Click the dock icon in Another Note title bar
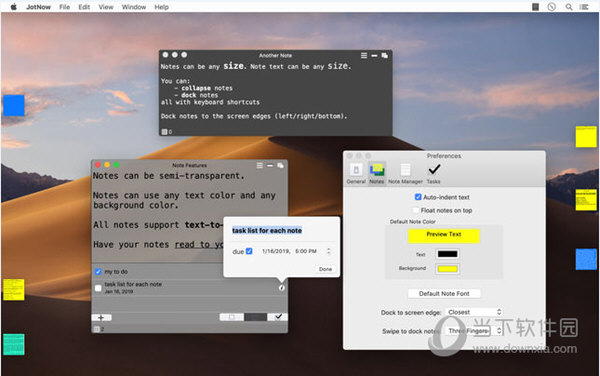 click(x=385, y=55)
